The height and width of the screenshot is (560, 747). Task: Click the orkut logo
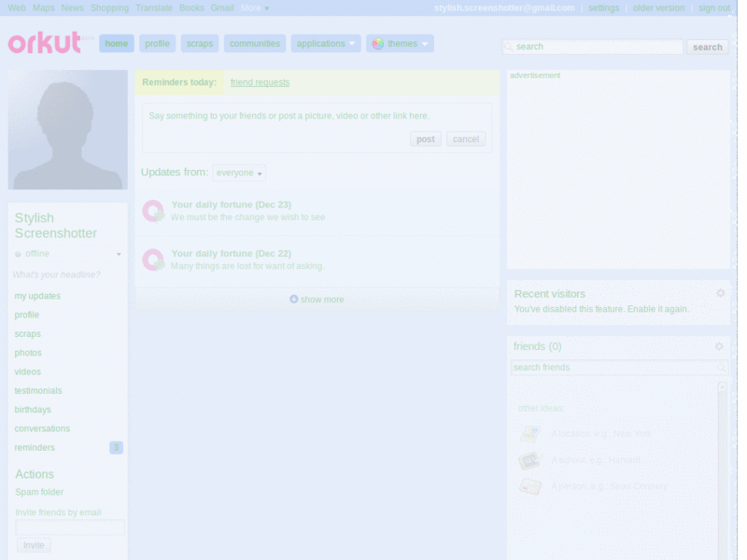click(45, 43)
